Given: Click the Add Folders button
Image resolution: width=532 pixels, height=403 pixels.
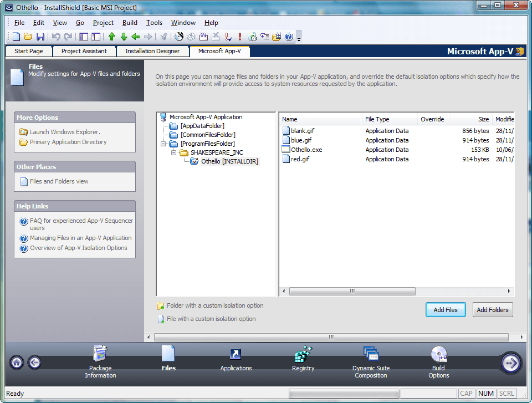Looking at the screenshot, I should click(x=493, y=309).
